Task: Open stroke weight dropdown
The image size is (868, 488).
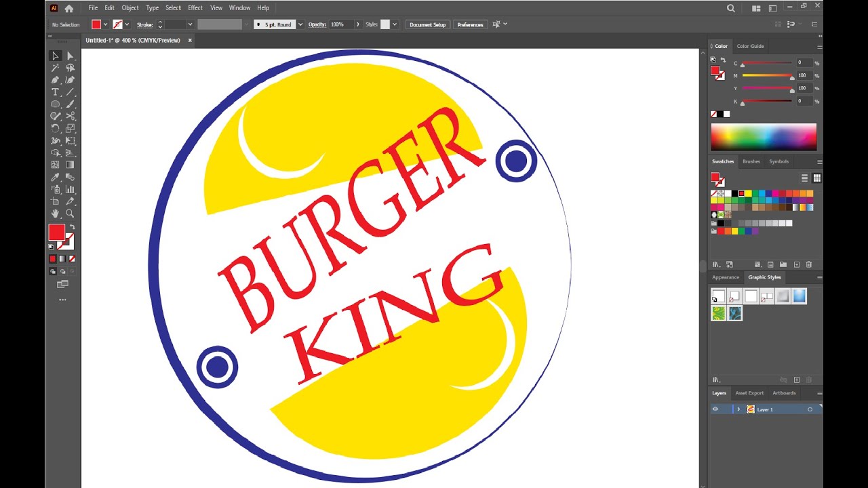Action: [190, 24]
